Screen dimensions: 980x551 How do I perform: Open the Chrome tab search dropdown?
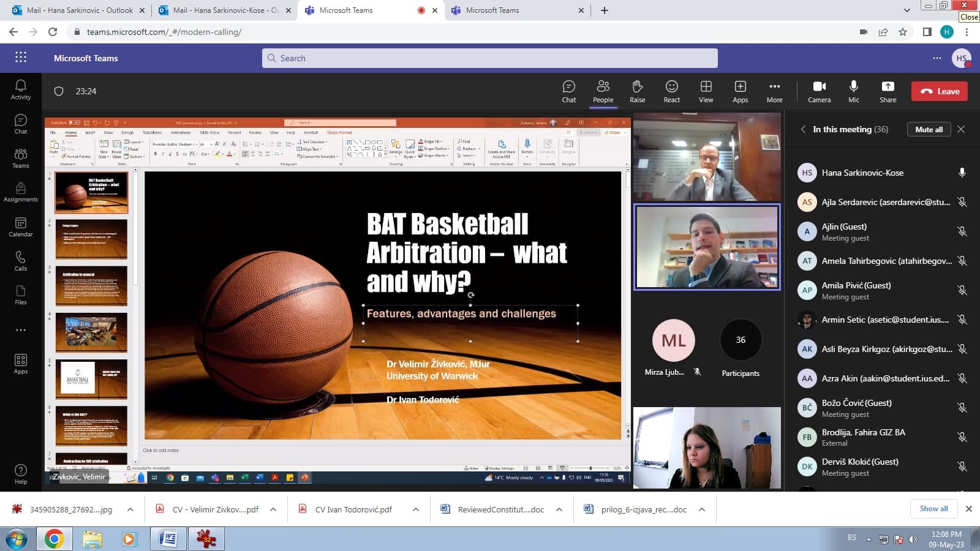(x=907, y=10)
